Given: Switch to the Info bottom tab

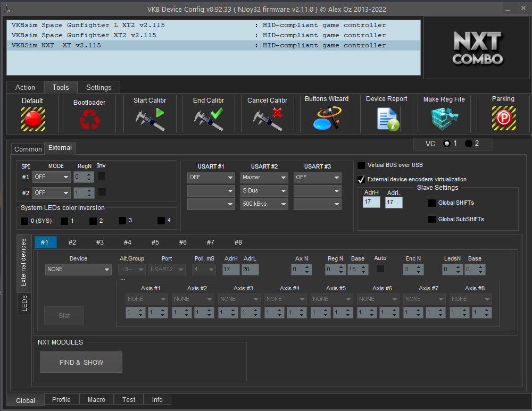Looking at the screenshot, I should pyautogui.click(x=157, y=399).
